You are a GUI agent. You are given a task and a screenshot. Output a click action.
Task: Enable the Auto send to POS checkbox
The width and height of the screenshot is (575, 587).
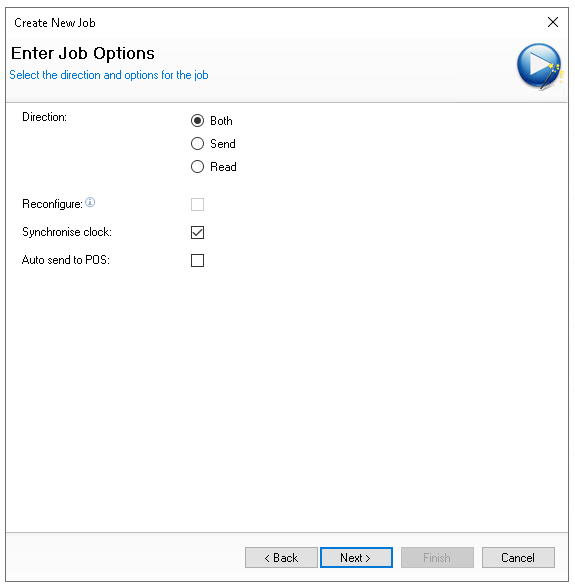[x=197, y=260]
